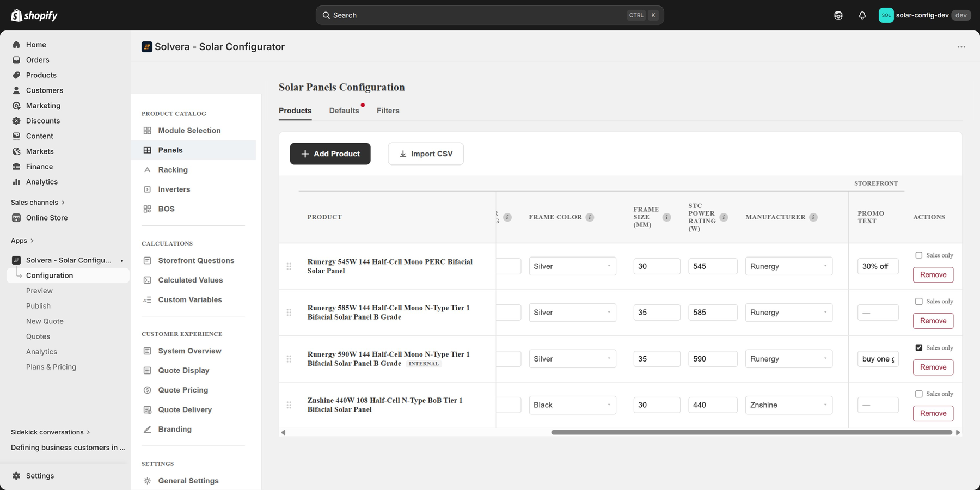Grab the drag handle of Znshine 440W row

pyautogui.click(x=289, y=405)
